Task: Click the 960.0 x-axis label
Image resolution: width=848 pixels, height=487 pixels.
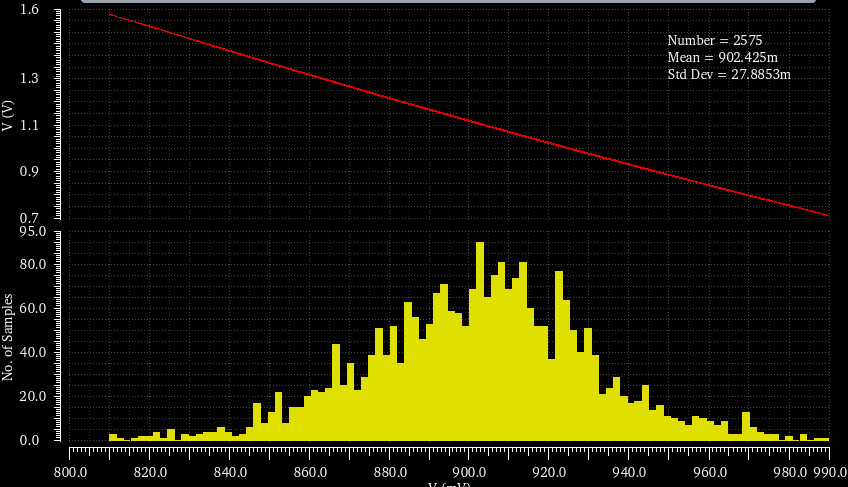Action: pyautogui.click(x=710, y=472)
